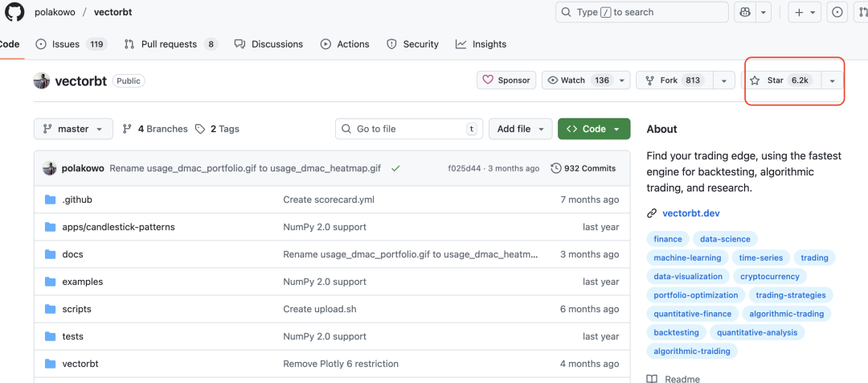Focus the Go to file field
The image size is (868, 383).
tap(409, 129)
